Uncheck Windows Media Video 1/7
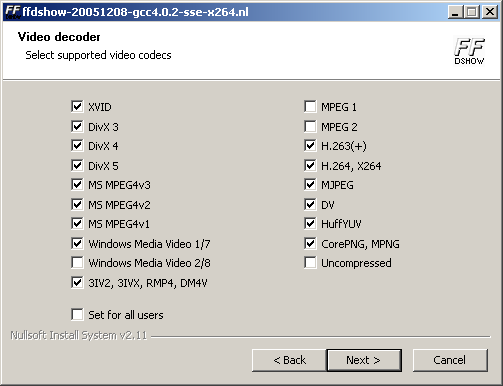 pyautogui.click(x=77, y=243)
